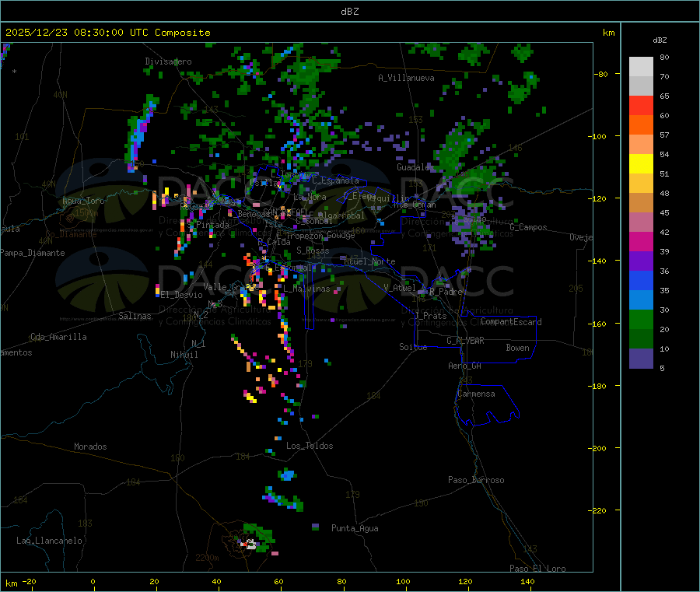Select the '2200m' elevation label
The width and height of the screenshot is (700, 592).
click(x=207, y=558)
